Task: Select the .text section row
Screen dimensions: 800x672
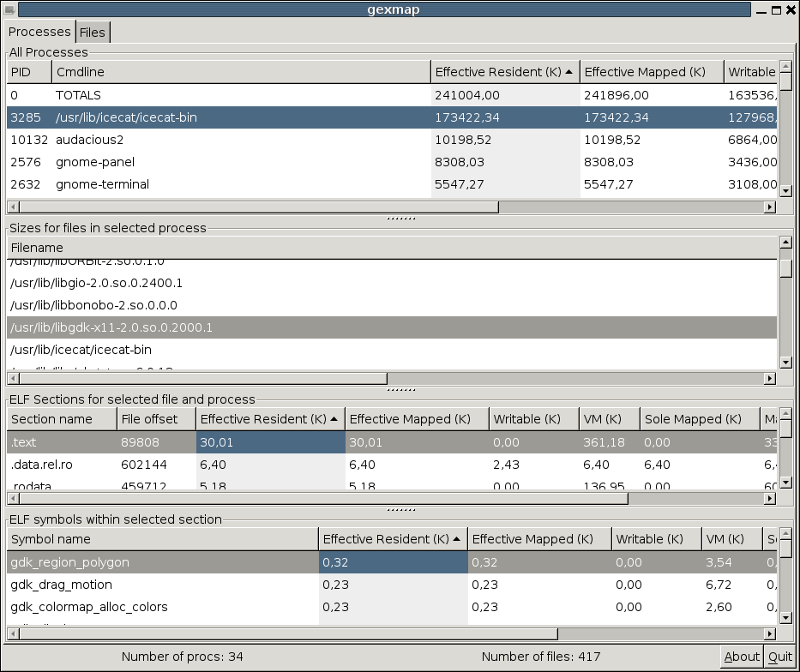Action: [392, 442]
